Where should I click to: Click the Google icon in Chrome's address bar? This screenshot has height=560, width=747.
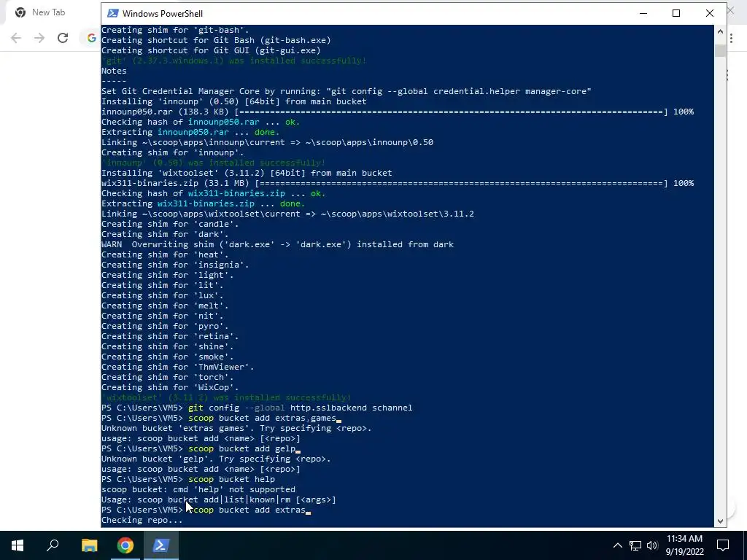pos(91,38)
